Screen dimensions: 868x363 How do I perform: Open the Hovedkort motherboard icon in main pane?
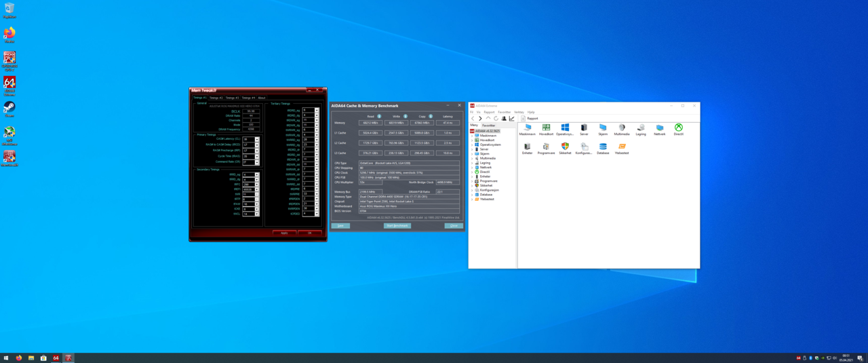click(546, 128)
